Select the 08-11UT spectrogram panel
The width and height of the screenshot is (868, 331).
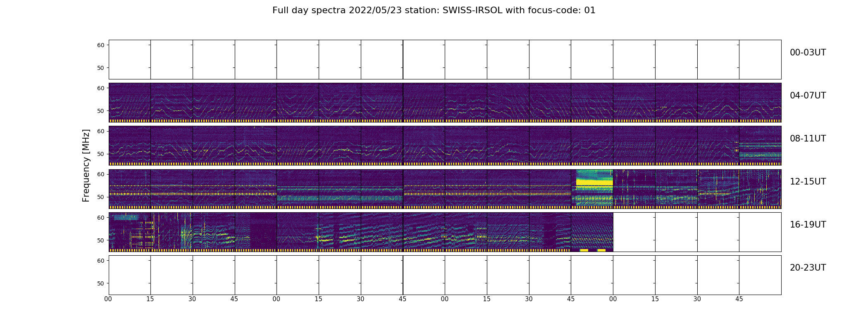pyautogui.click(x=445, y=146)
